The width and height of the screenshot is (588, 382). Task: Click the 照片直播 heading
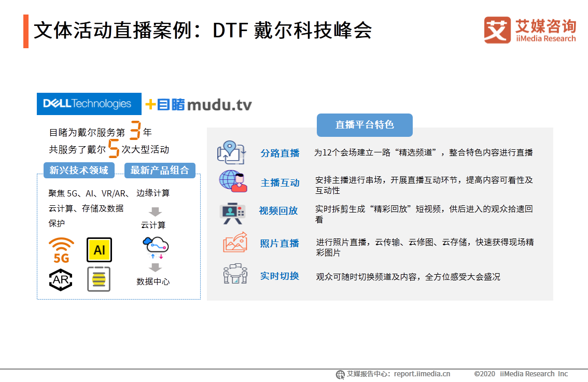279,243
